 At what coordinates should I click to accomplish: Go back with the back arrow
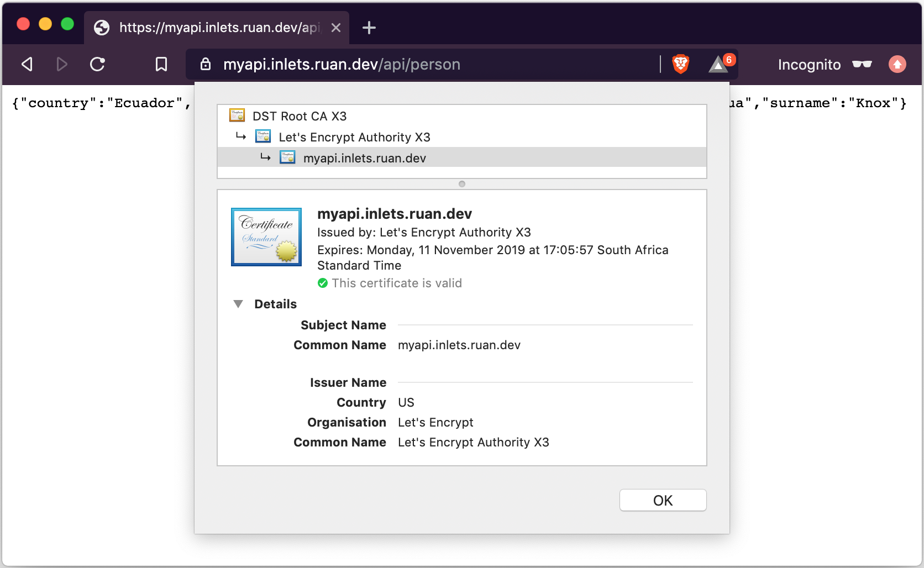coord(27,64)
